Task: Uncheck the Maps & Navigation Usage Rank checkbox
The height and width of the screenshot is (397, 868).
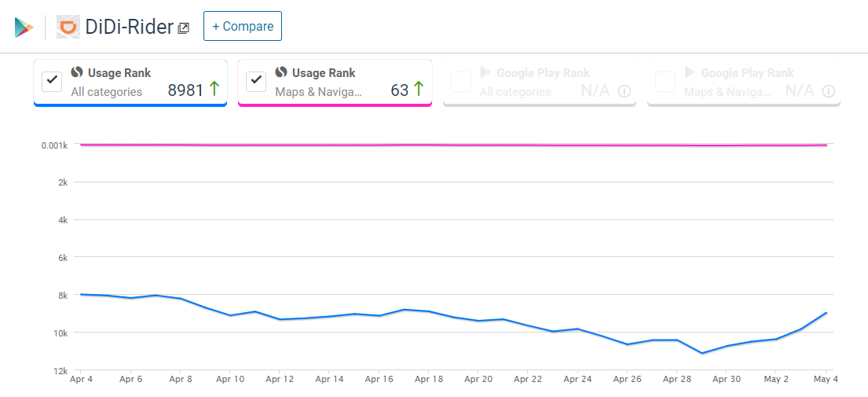Action: (x=256, y=81)
